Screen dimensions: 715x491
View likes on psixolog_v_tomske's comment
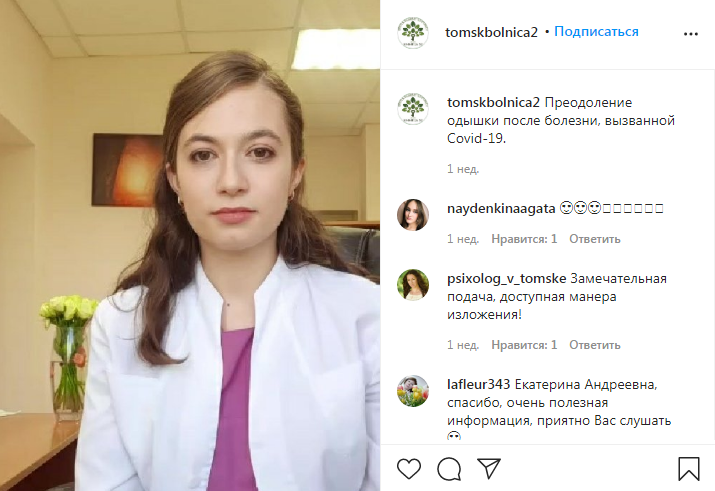pos(524,345)
